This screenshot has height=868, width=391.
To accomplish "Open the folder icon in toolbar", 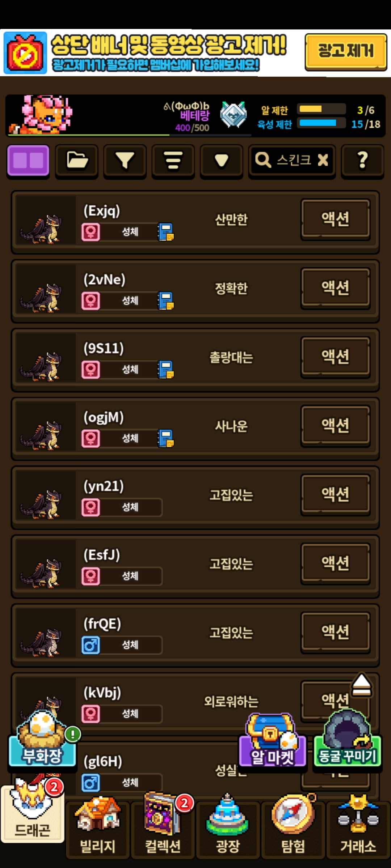I will (x=77, y=161).
